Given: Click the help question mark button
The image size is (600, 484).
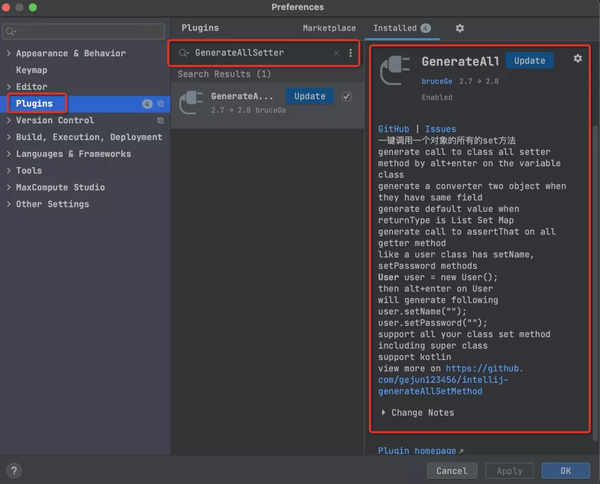Looking at the screenshot, I should point(14,470).
